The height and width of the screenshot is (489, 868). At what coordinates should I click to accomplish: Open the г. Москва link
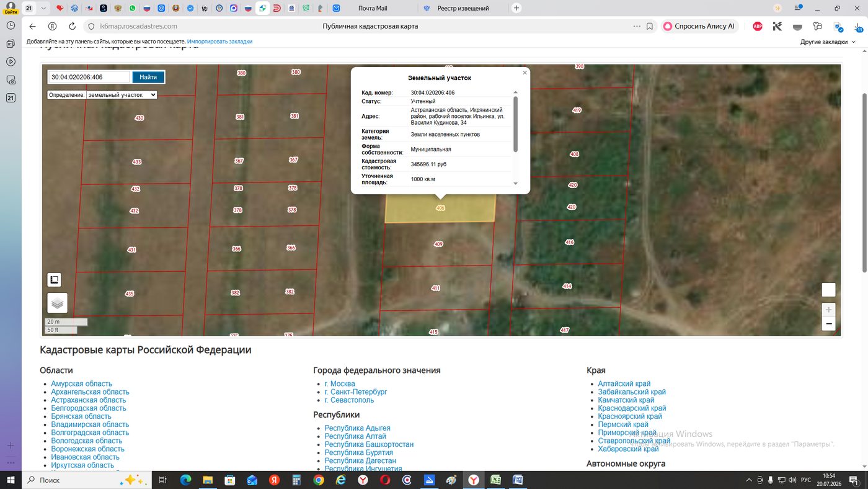pos(340,384)
